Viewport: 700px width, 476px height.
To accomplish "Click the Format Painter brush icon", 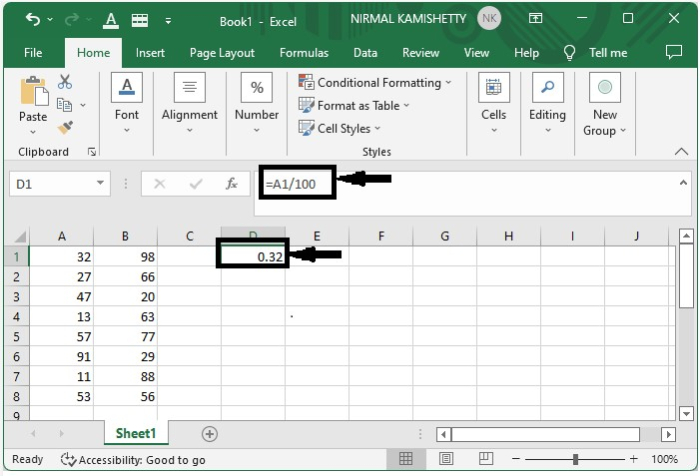I will click(x=65, y=128).
